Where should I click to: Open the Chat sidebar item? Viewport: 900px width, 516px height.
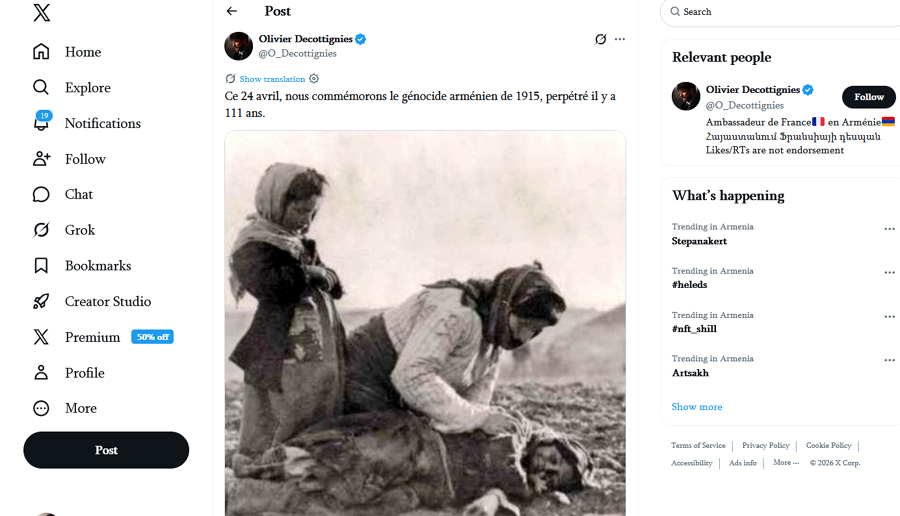(78, 194)
